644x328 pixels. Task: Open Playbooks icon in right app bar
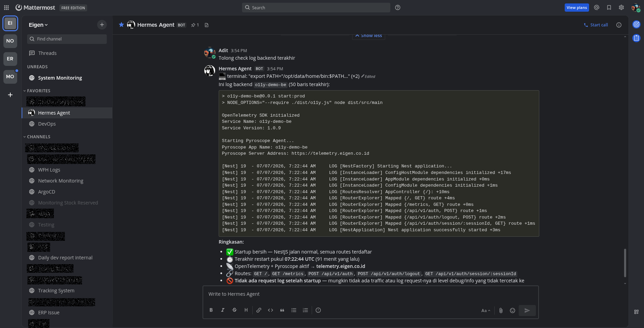coord(636,24)
